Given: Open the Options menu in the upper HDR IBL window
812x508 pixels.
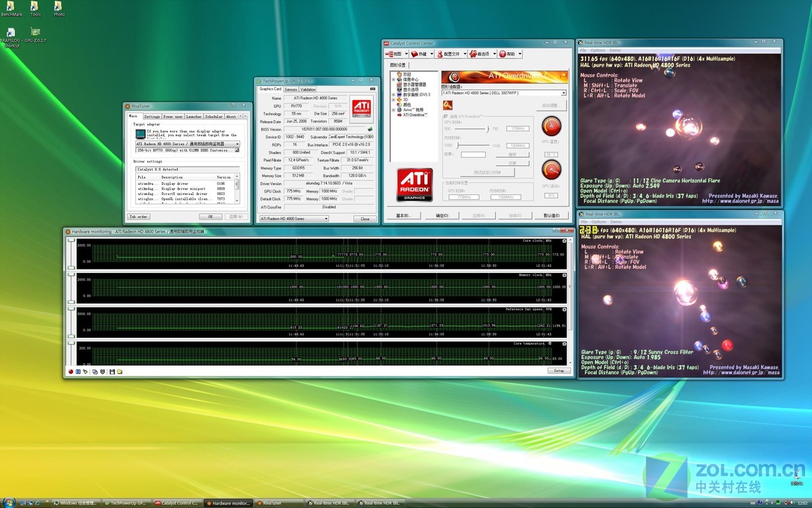Looking at the screenshot, I should coord(598,50).
